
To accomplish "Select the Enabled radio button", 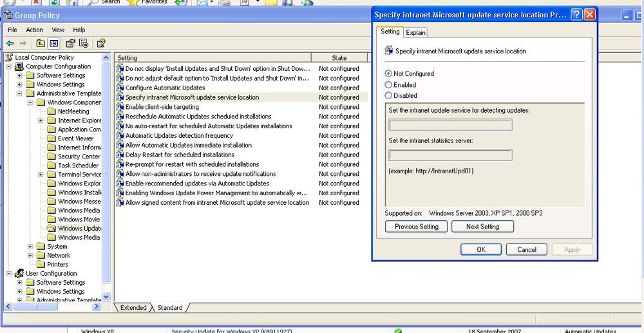I will pyautogui.click(x=388, y=84).
